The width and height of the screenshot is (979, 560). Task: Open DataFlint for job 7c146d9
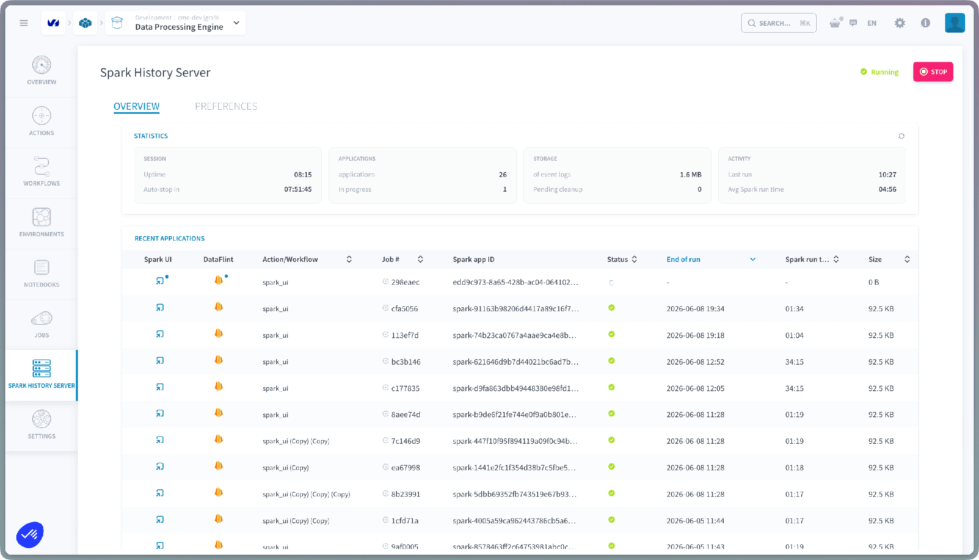pos(219,439)
